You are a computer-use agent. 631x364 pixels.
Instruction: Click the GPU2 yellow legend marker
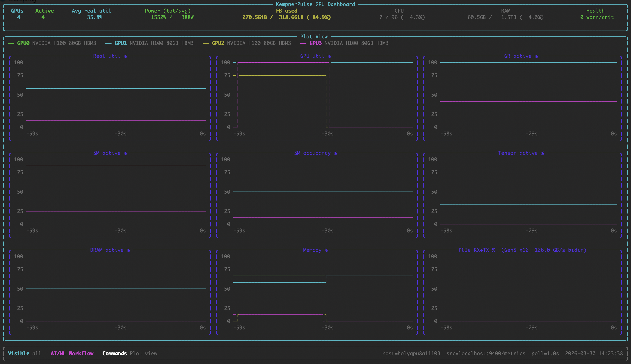tap(206, 43)
